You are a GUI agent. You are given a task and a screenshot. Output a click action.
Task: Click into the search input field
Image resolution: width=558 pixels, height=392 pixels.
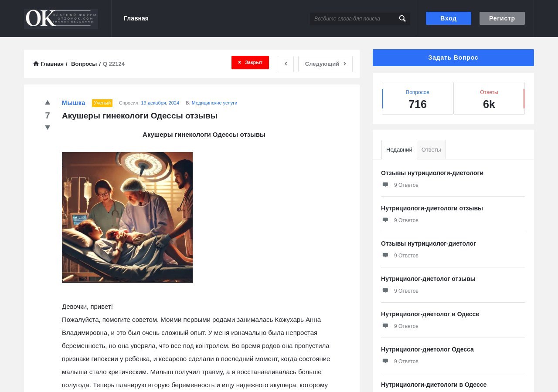click(x=353, y=19)
